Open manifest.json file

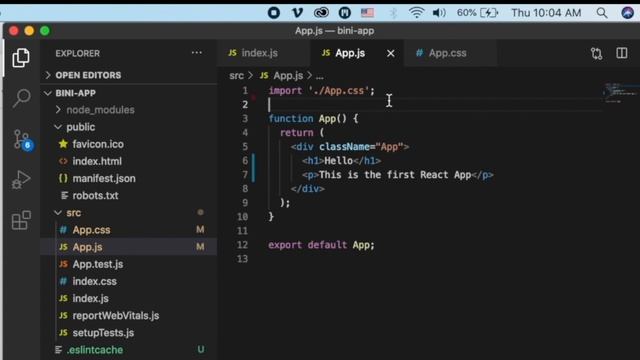104,178
